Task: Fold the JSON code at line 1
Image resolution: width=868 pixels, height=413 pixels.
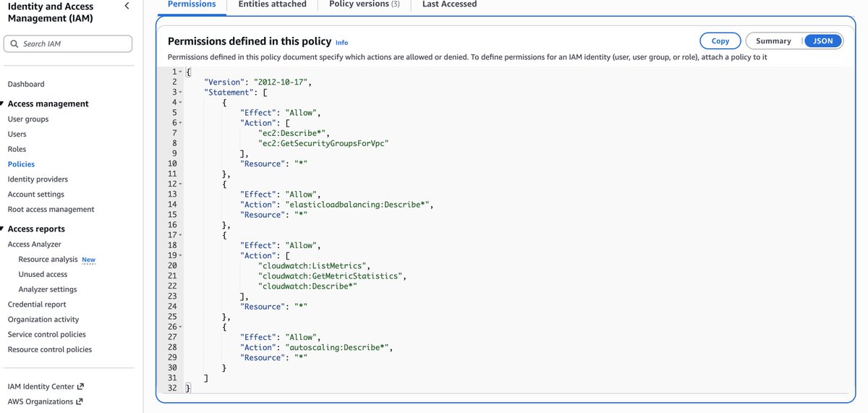Action: click(x=181, y=72)
